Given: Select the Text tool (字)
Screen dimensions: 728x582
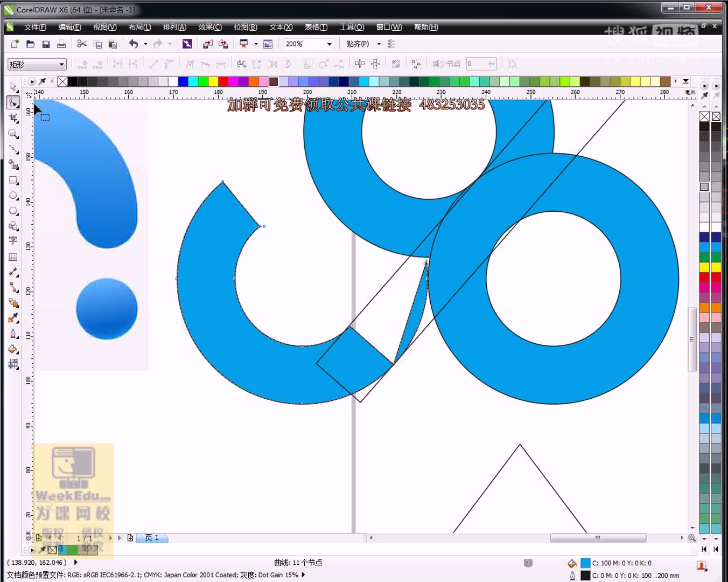Looking at the screenshot, I should [x=13, y=241].
